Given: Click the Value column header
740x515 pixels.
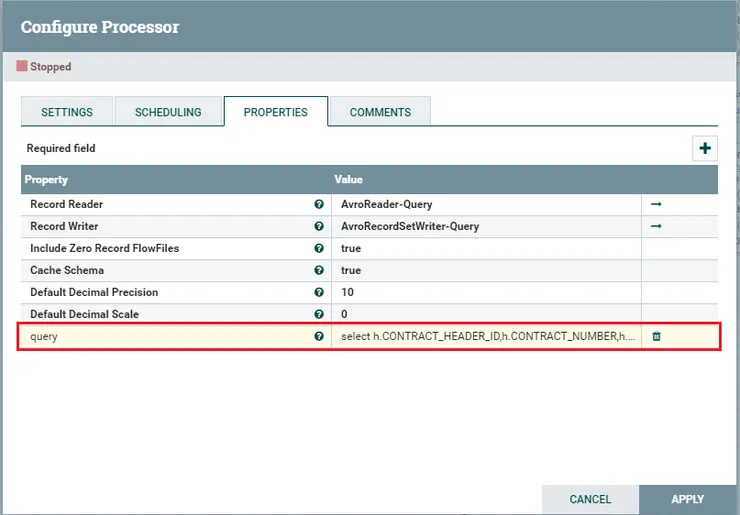Looking at the screenshot, I should coord(348,179).
